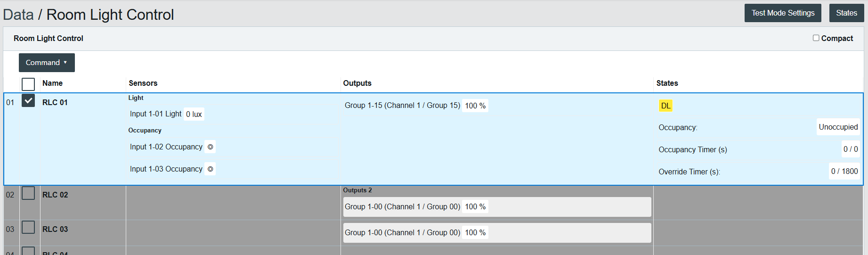Image resolution: width=868 pixels, height=255 pixels.
Task: Click the Sensors column header
Action: [x=143, y=83]
